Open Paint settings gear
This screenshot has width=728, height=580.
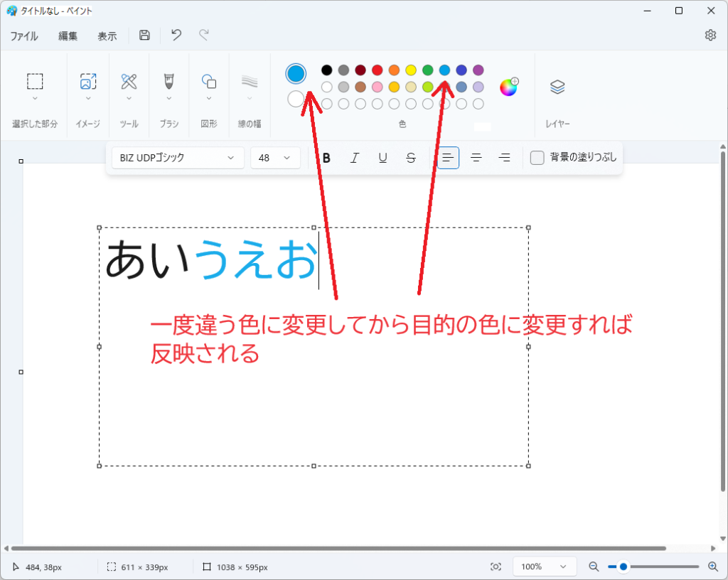(710, 36)
